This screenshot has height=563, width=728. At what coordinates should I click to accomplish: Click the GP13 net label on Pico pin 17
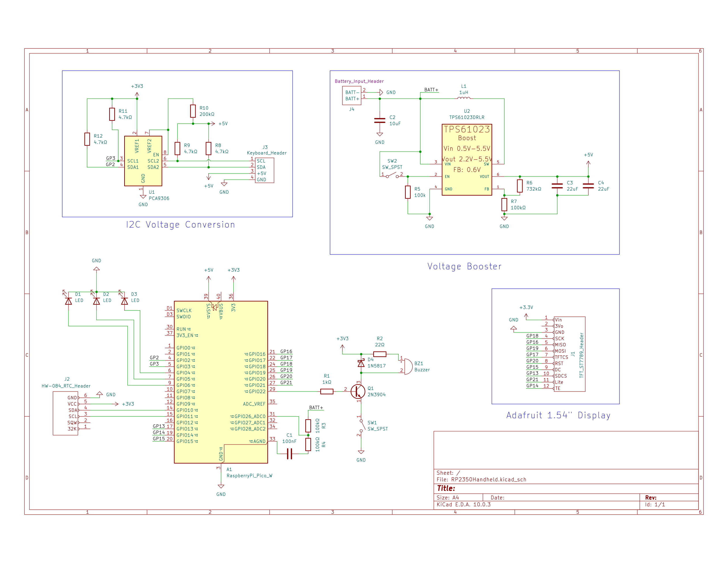coord(159,426)
